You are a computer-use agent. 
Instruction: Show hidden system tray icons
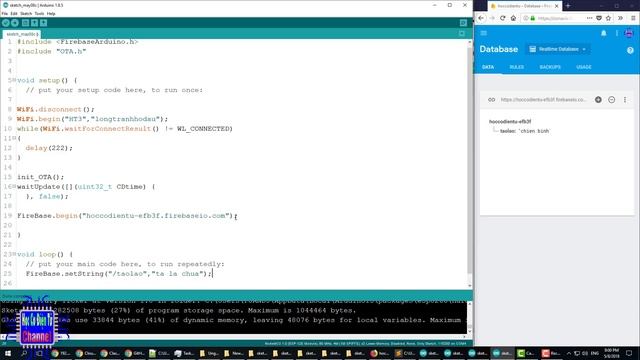pyautogui.click(x=569, y=353)
